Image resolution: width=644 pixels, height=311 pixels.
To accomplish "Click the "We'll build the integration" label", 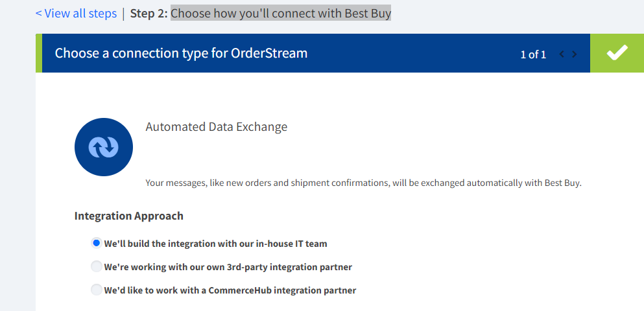I will click(x=215, y=244).
